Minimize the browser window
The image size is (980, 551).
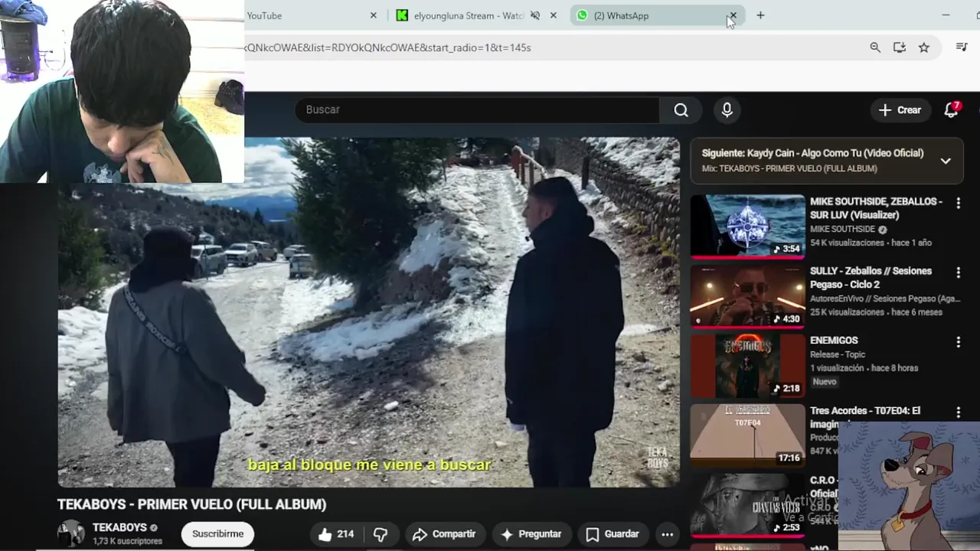(x=946, y=15)
